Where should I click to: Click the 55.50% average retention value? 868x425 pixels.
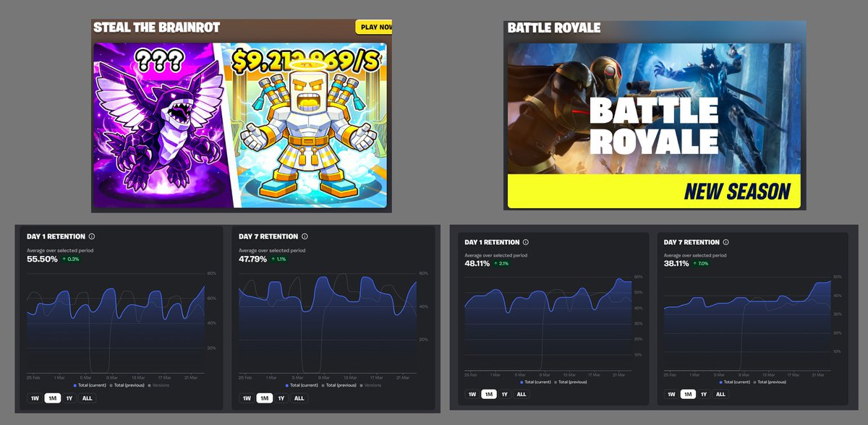pos(42,259)
